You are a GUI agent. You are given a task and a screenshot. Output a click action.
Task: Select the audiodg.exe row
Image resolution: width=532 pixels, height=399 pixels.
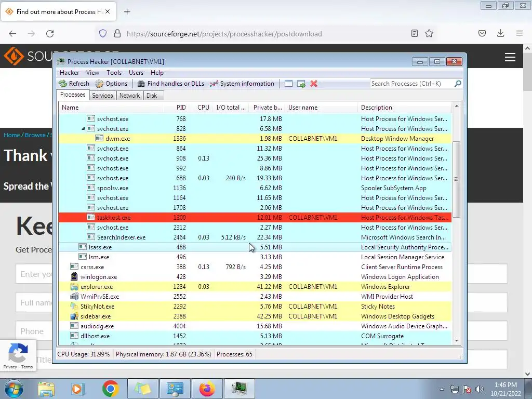tap(255, 326)
